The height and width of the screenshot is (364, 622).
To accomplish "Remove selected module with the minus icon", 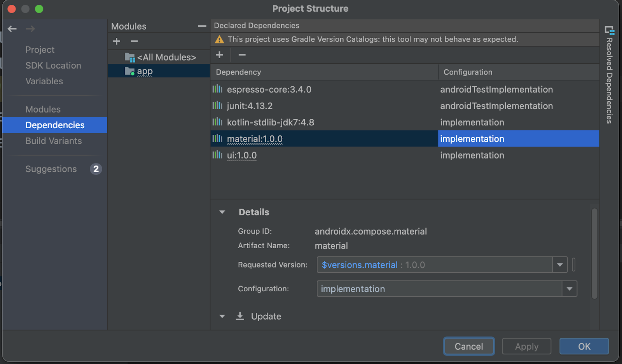I will (x=134, y=41).
